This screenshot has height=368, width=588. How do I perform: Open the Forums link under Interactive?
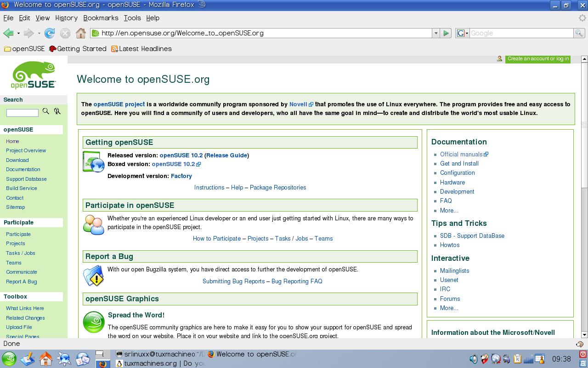coord(450,299)
